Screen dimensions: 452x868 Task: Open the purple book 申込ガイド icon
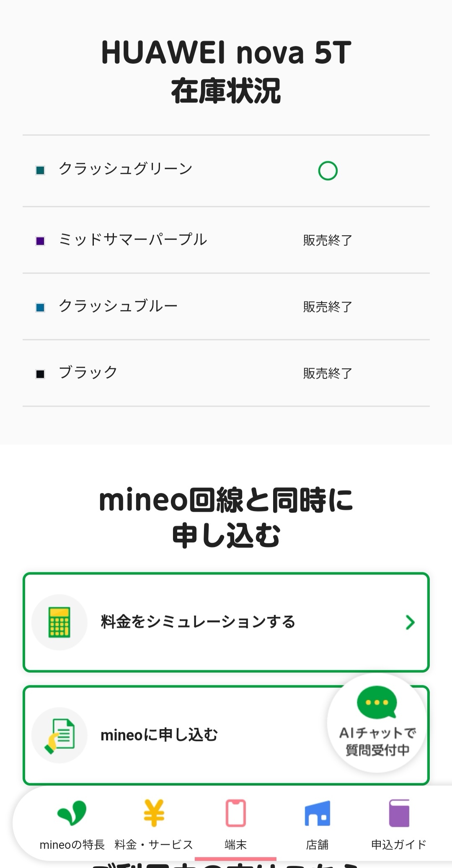click(399, 813)
